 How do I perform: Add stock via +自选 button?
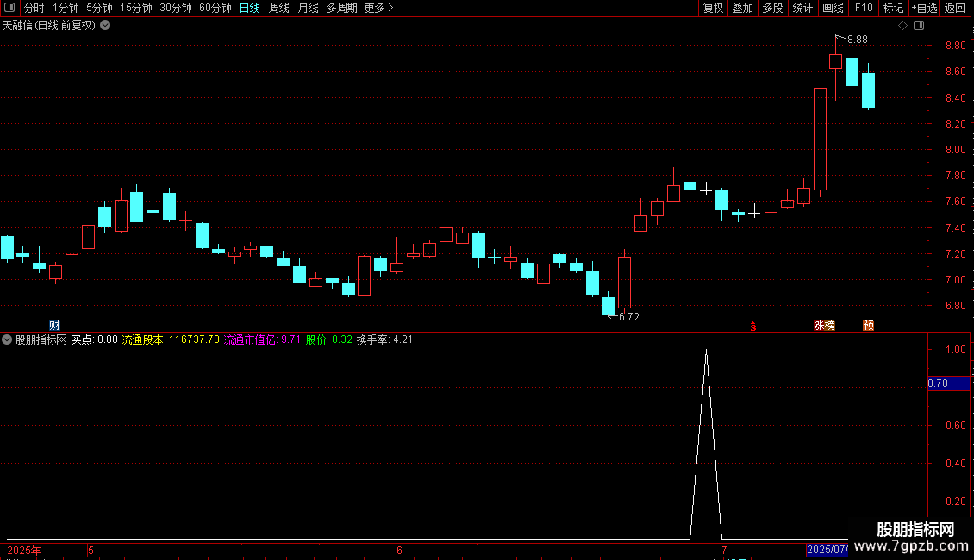924,8
